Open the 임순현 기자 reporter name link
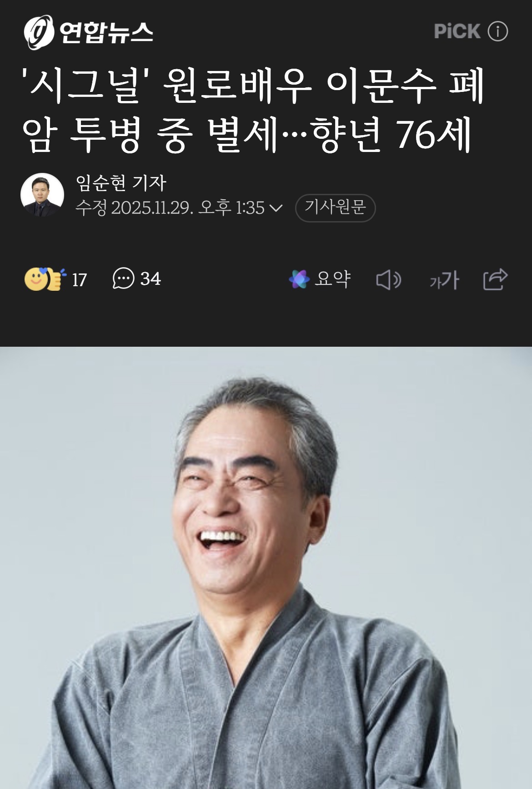 (x=121, y=183)
